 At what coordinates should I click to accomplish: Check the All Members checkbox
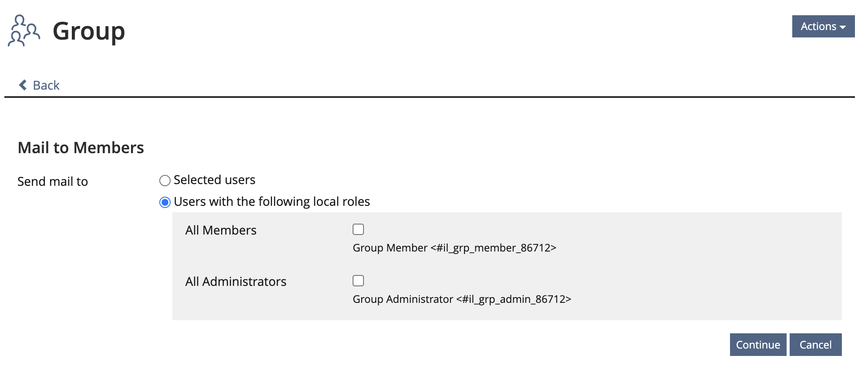(x=358, y=229)
